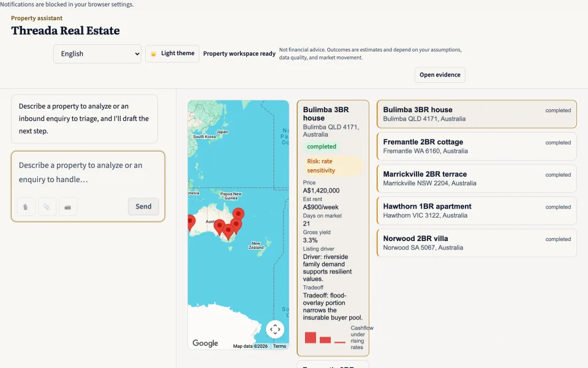Click Marrickville NSW 2204, Australia address text
This screenshot has width=588, height=368.
pos(430,183)
